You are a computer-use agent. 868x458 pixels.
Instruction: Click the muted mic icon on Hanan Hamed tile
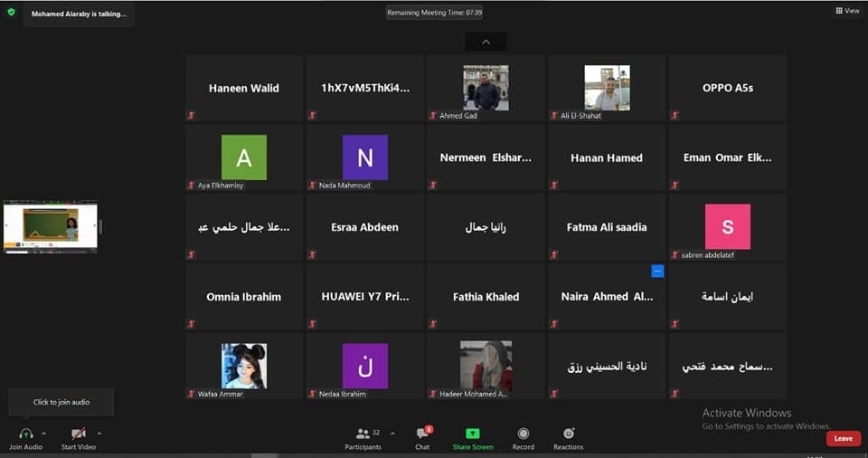(x=554, y=186)
